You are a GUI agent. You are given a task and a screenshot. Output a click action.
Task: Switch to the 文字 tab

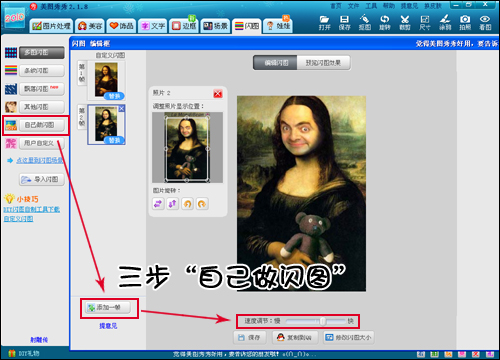click(x=153, y=26)
